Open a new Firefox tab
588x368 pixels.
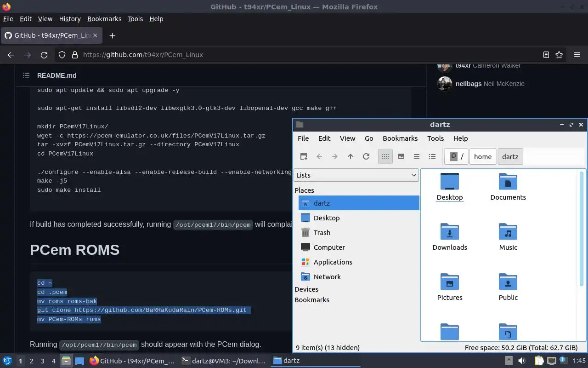(x=112, y=35)
